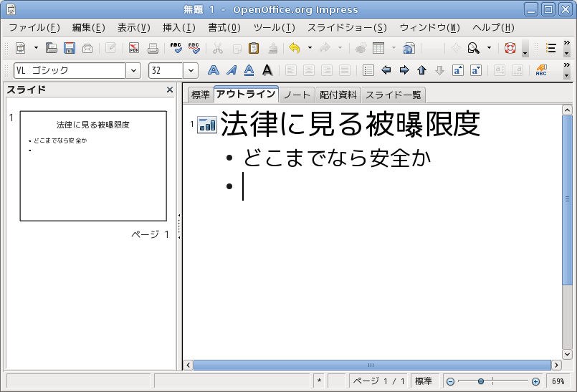Move outline item up
This screenshot has height=392, width=577.
[421, 70]
